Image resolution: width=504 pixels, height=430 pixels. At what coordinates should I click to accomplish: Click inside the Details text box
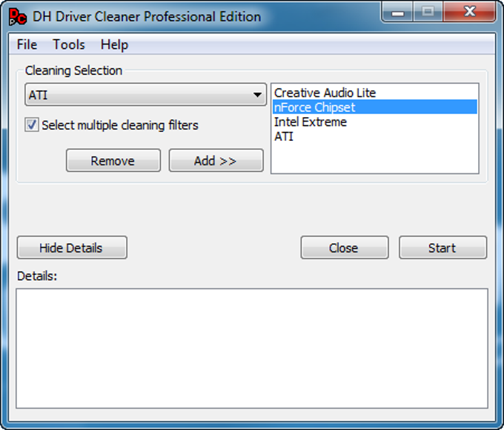pyautogui.click(x=252, y=348)
